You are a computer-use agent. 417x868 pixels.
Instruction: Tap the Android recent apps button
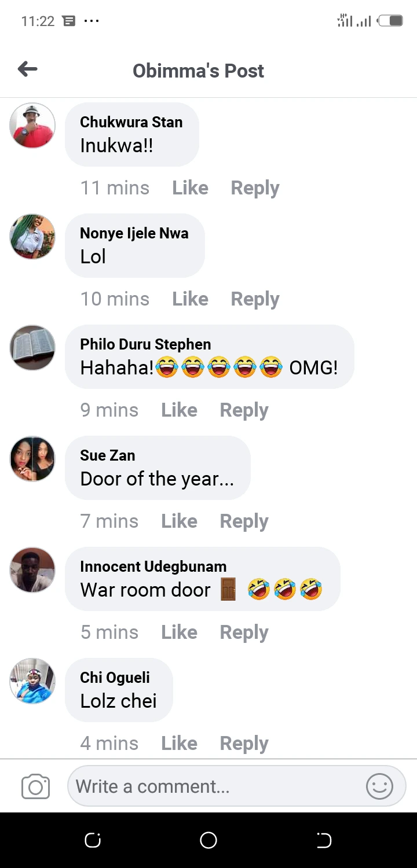(93, 840)
